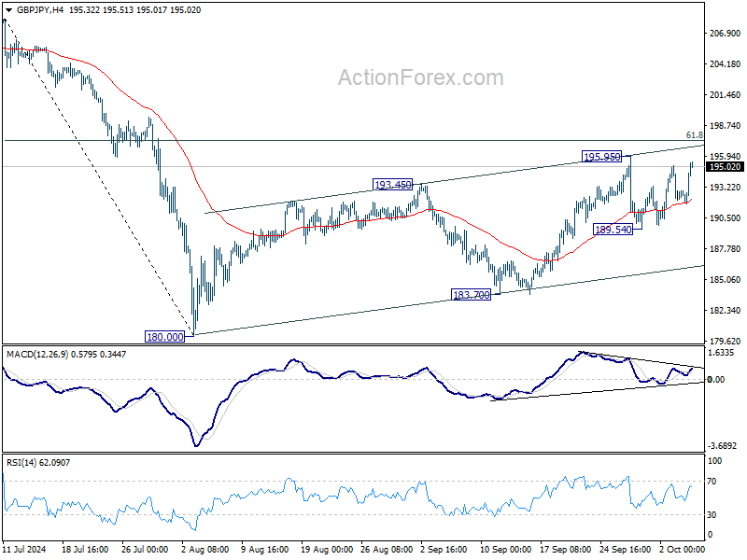The height and width of the screenshot is (560, 747).
Task: Click the 26 Aug 08:00 time label
Action: tap(387, 549)
